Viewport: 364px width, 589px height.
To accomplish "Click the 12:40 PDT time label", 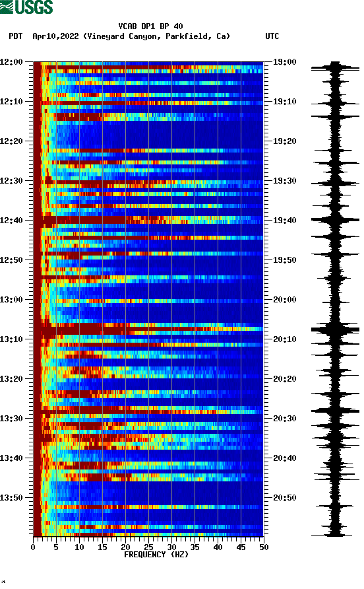I will pos(11,221).
